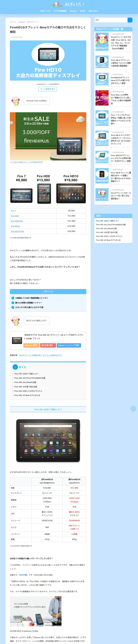Go to amazon breadcrumb link

(x=22, y=22)
